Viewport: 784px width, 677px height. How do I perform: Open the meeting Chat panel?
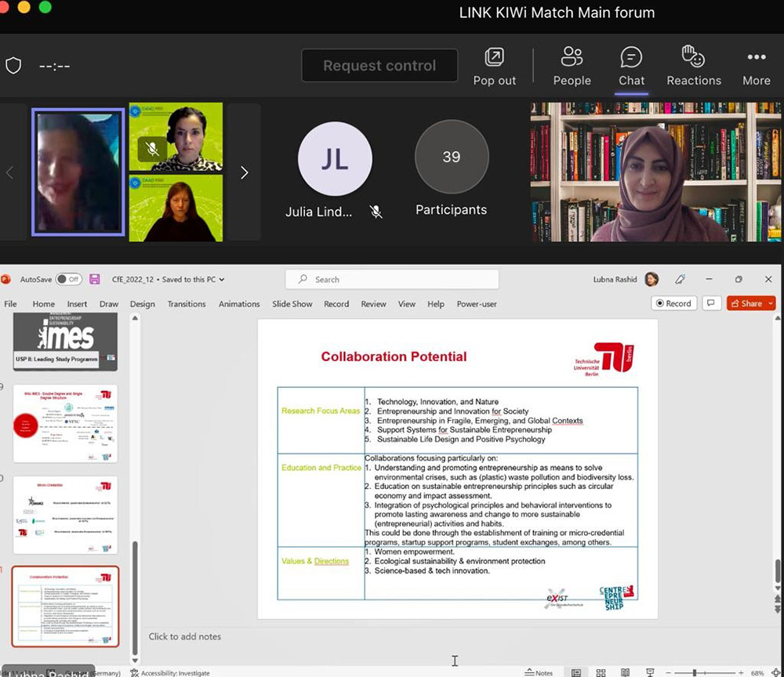(631, 66)
